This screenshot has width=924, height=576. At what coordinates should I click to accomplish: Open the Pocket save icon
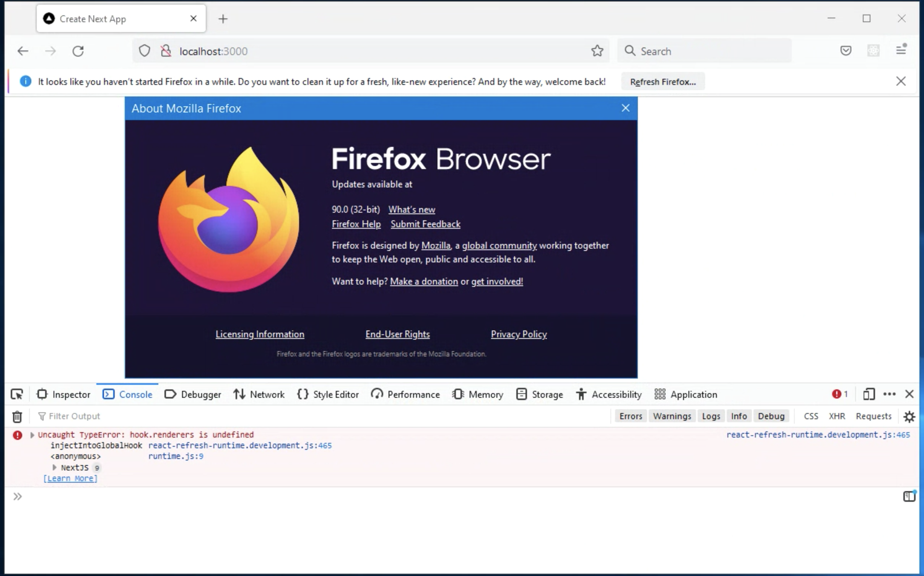point(846,51)
